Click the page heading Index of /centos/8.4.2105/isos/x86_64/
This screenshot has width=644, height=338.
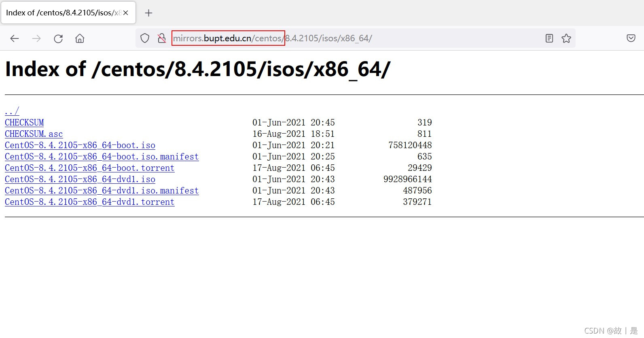[x=198, y=69]
